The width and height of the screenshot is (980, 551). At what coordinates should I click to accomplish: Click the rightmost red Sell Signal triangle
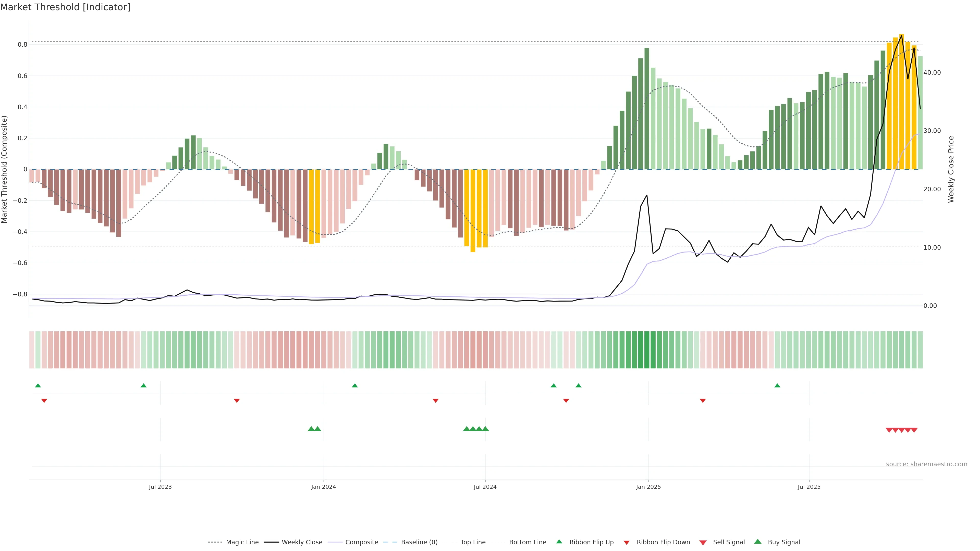pyautogui.click(x=914, y=430)
